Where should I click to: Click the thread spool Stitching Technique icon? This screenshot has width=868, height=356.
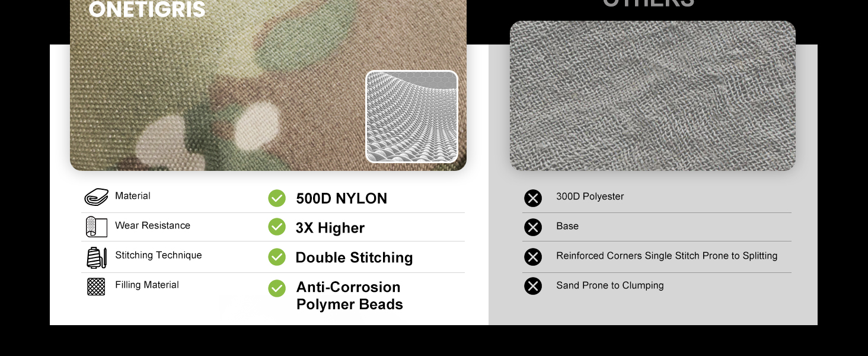tap(96, 257)
